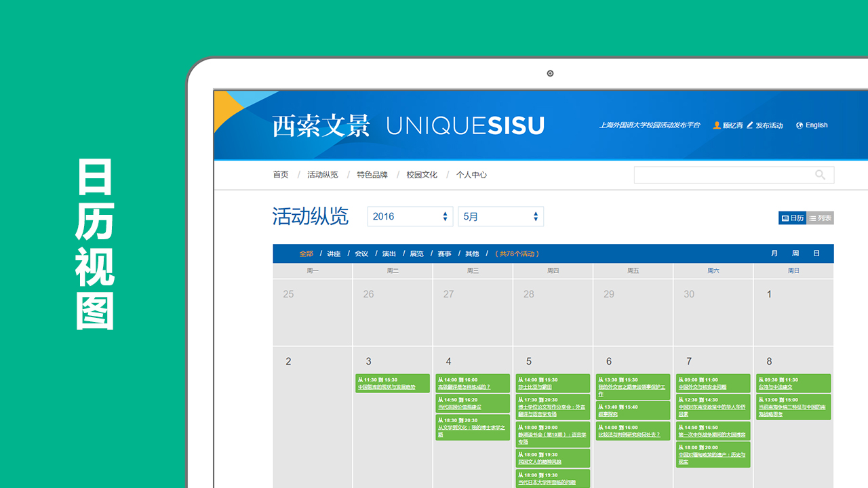Viewport: 868px width, 488px height.
Task: Open the 12:30 to 14:30 event on day 7
Action: tap(713, 407)
